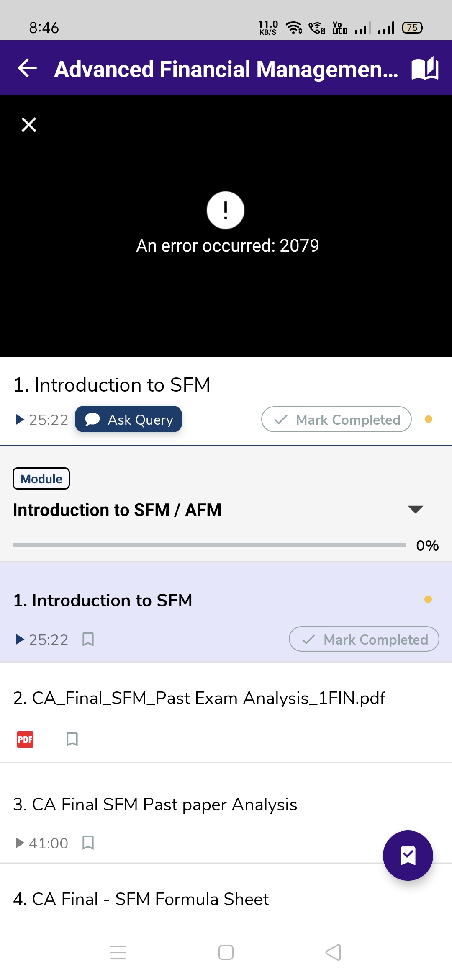The image size is (452, 980).
Task: Click the module progress bar
Action: [209, 544]
